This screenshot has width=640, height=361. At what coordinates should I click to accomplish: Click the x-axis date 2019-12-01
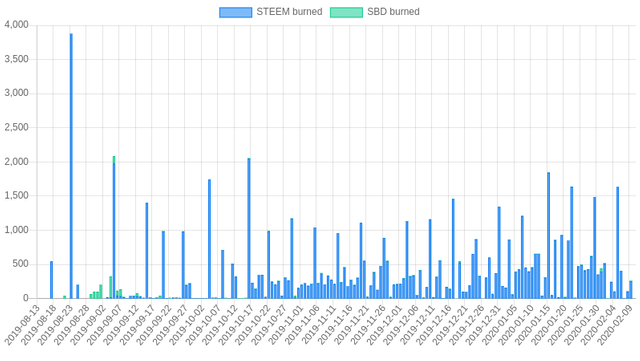[x=384, y=325]
